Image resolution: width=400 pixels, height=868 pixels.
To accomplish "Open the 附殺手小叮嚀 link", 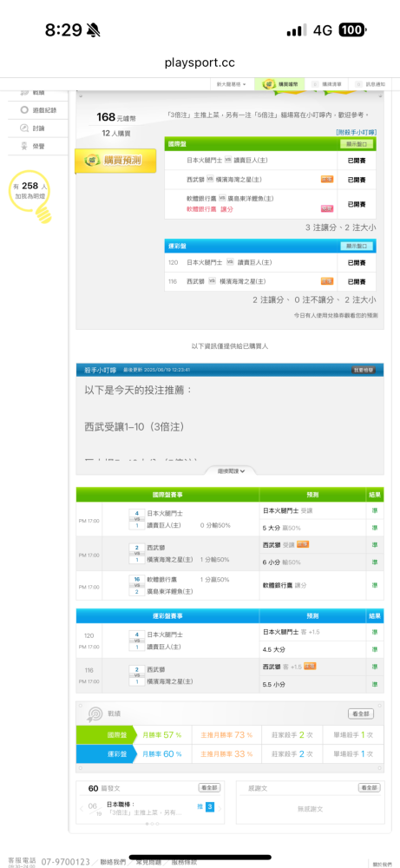I will 356,132.
